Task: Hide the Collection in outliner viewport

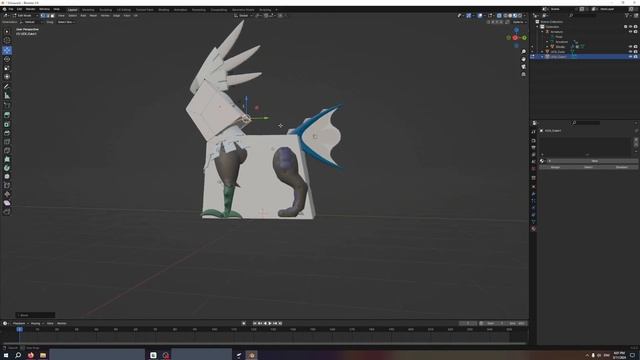Action: pos(631,27)
